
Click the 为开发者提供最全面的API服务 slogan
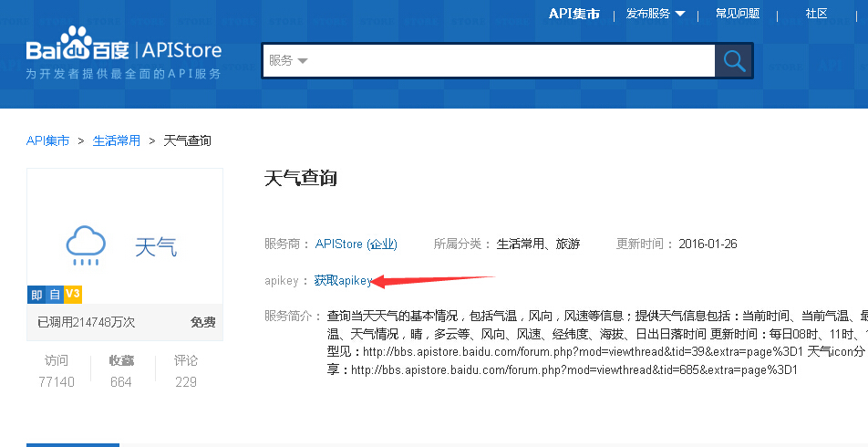123,74
